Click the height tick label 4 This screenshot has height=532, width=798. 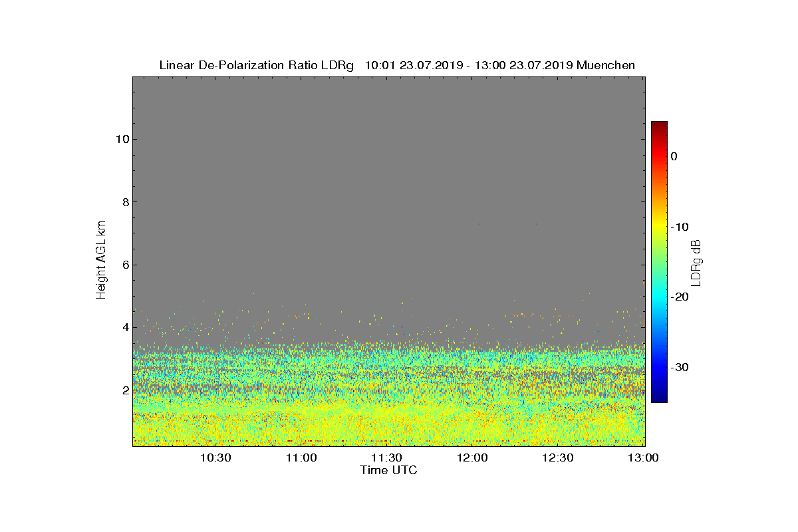click(x=125, y=327)
